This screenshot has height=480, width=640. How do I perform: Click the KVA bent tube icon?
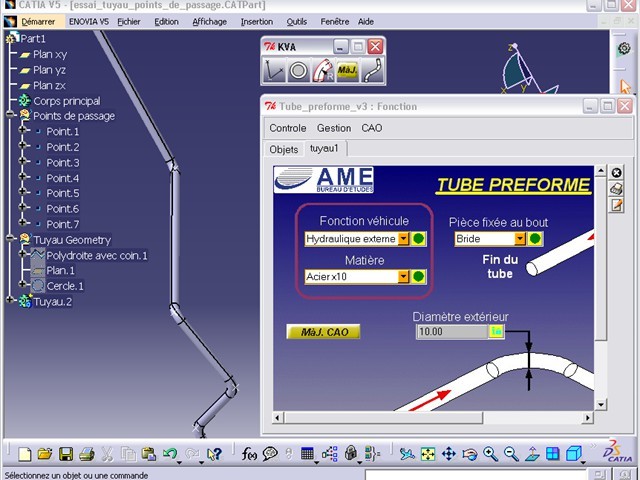(x=372, y=71)
